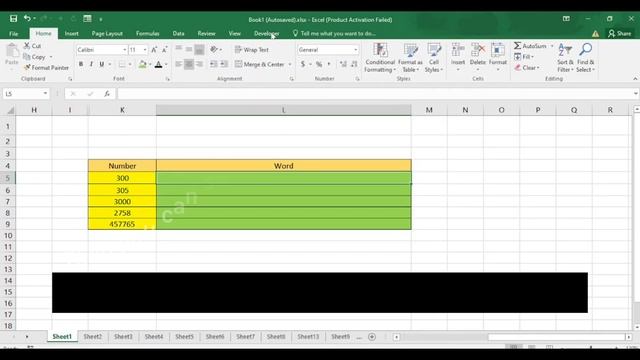640x360 pixels.
Task: Toggle Wrap Text
Action: click(252, 50)
